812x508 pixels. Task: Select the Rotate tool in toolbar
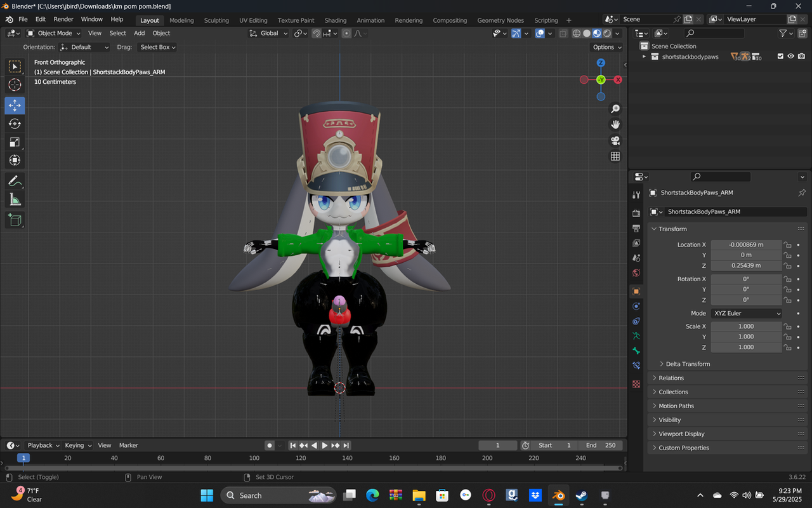(x=15, y=124)
